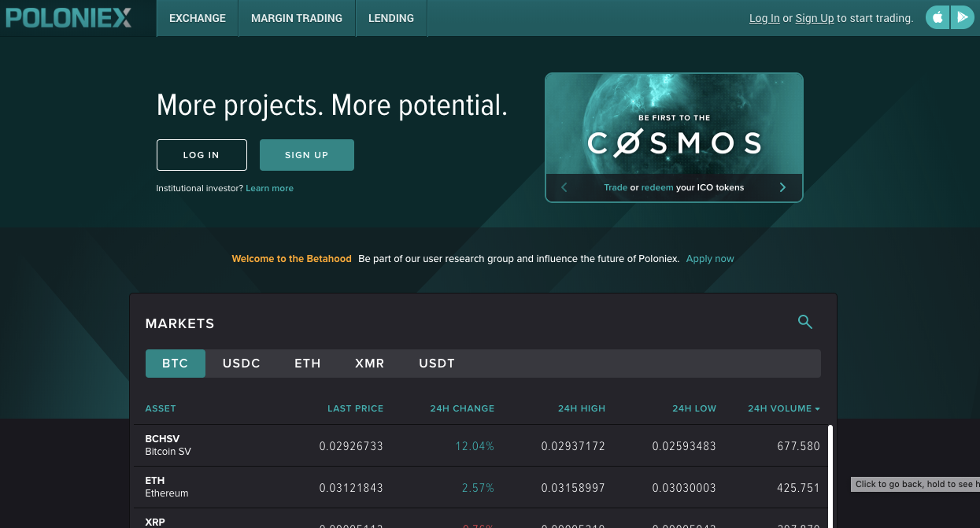The height and width of the screenshot is (528, 980).
Task: Open the Google Play store icon
Action: point(963,17)
